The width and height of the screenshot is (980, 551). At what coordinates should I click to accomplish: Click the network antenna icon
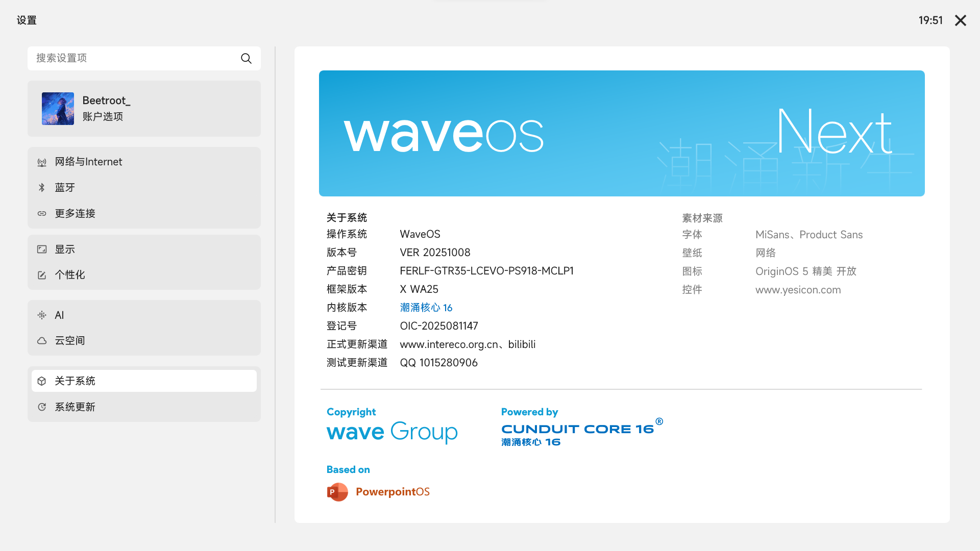point(42,162)
